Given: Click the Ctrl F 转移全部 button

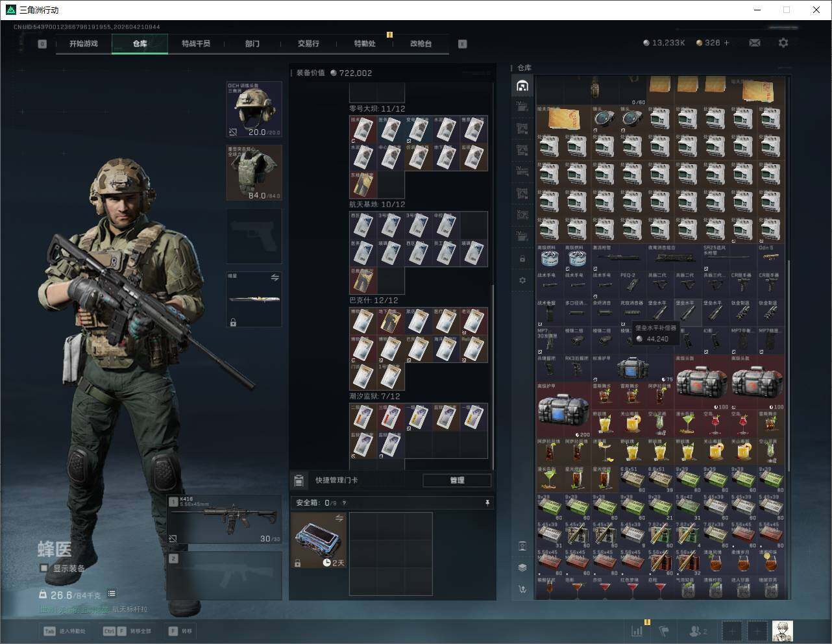Looking at the screenshot, I should coord(127,631).
